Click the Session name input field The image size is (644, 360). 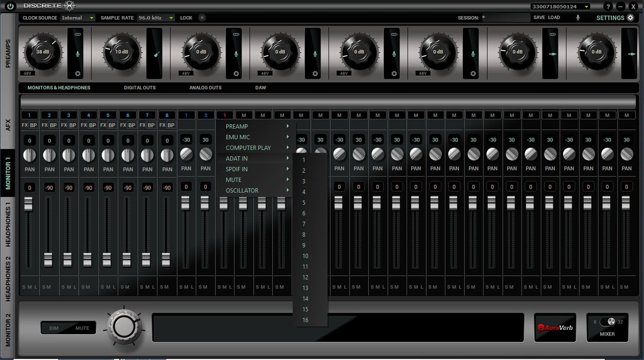click(506, 18)
